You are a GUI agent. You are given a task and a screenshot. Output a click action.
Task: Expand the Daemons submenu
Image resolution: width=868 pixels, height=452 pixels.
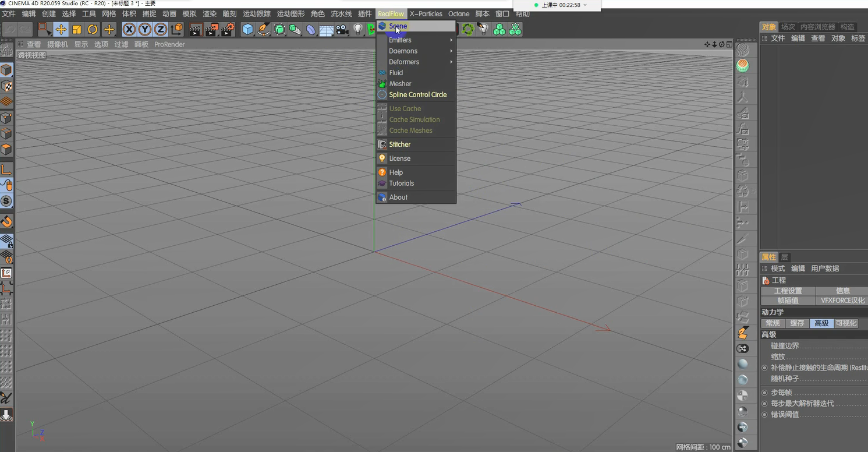pyautogui.click(x=416, y=51)
